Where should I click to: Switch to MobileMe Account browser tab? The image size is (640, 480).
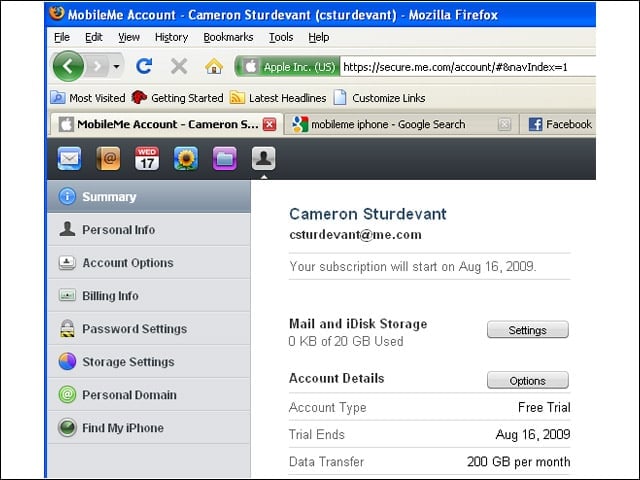(167, 124)
